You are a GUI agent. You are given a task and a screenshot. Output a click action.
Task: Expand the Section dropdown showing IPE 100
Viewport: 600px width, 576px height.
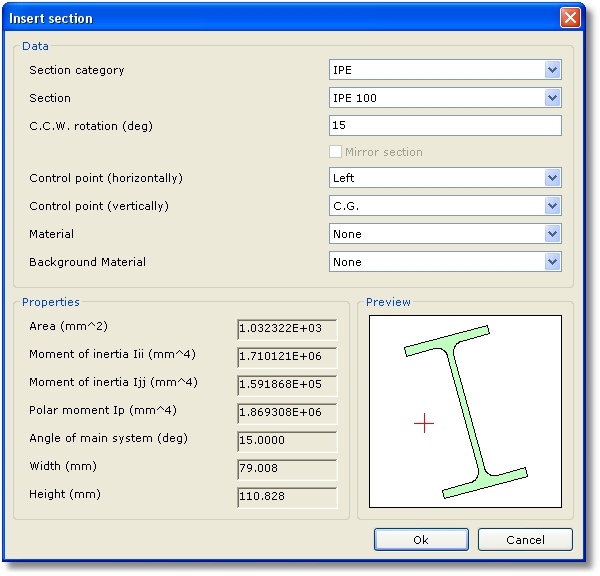[445, 98]
